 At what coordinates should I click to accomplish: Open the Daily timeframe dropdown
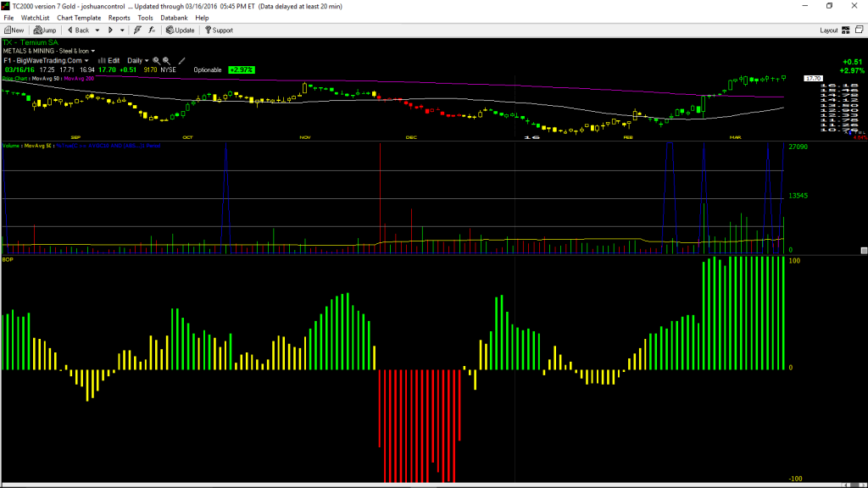pyautogui.click(x=138, y=61)
